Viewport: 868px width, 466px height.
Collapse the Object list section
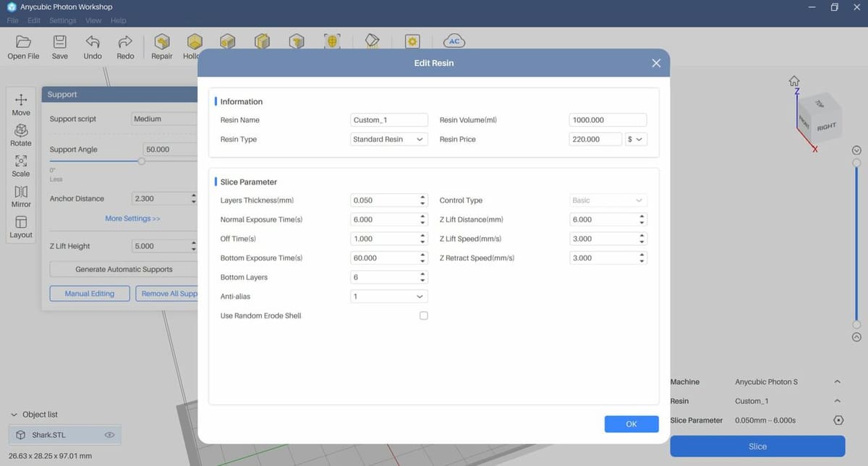pyautogui.click(x=14, y=415)
